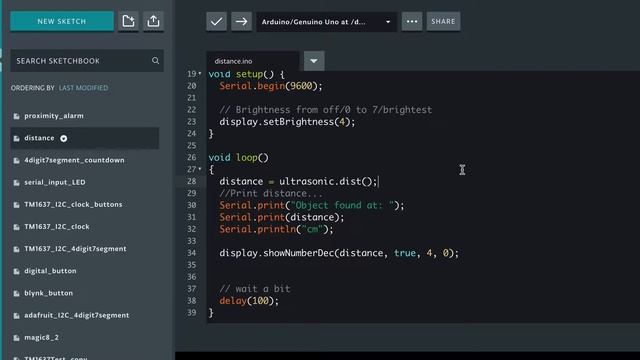Click the Serial.println("cm") line
Screen dimensions: 640x360
coord(276,229)
